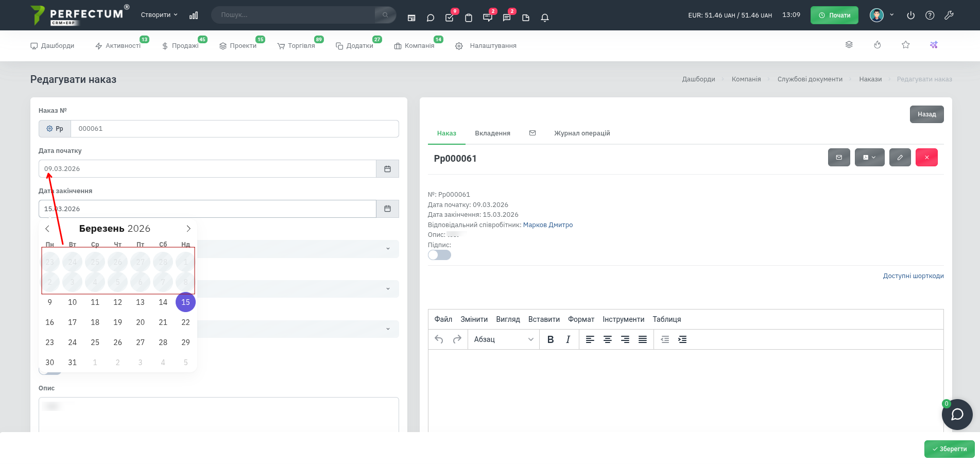Screen dimensions: 980x464
Task: Go to previous month in calendar
Action: [x=47, y=229]
